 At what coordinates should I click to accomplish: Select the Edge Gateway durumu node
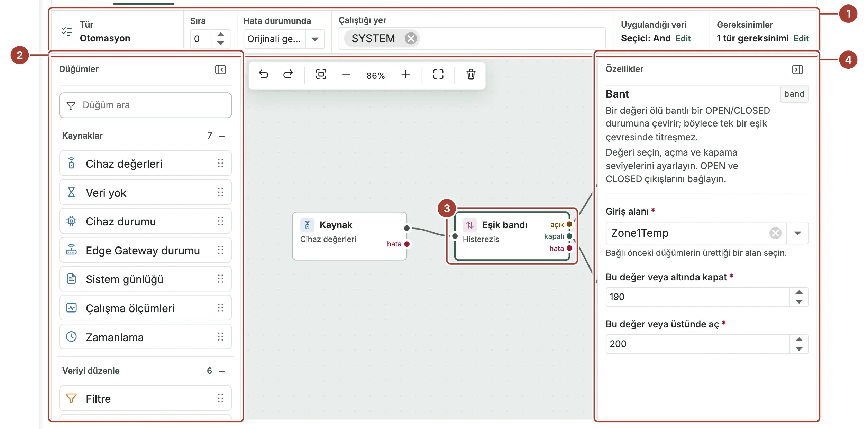pyautogui.click(x=145, y=250)
